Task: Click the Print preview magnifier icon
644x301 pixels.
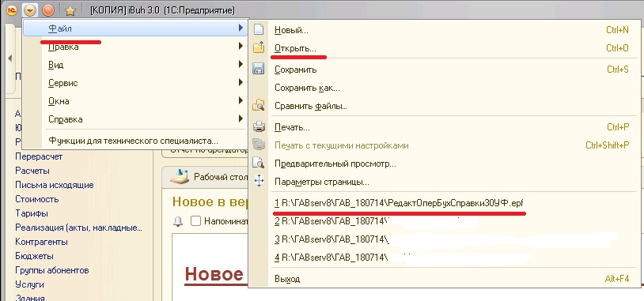Action: [x=259, y=164]
